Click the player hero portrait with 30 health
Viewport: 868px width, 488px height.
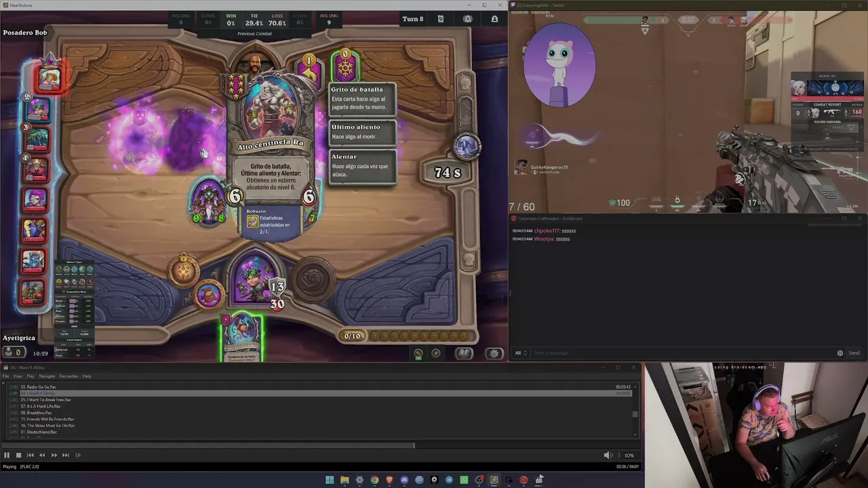point(256,279)
